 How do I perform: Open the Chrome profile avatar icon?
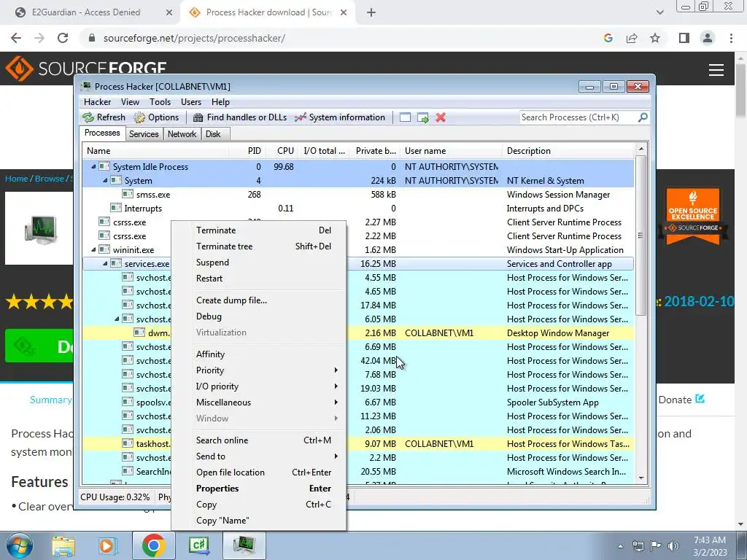[708, 38]
